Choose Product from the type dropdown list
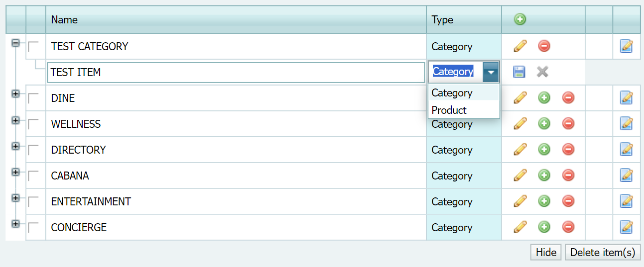The height and width of the screenshot is (267, 644). pyautogui.click(x=464, y=110)
